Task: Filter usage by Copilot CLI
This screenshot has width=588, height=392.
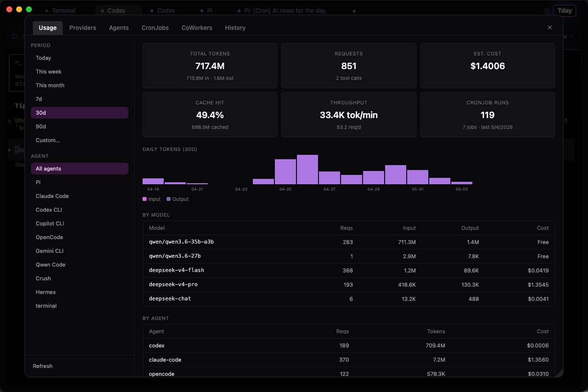Action: (79, 223)
